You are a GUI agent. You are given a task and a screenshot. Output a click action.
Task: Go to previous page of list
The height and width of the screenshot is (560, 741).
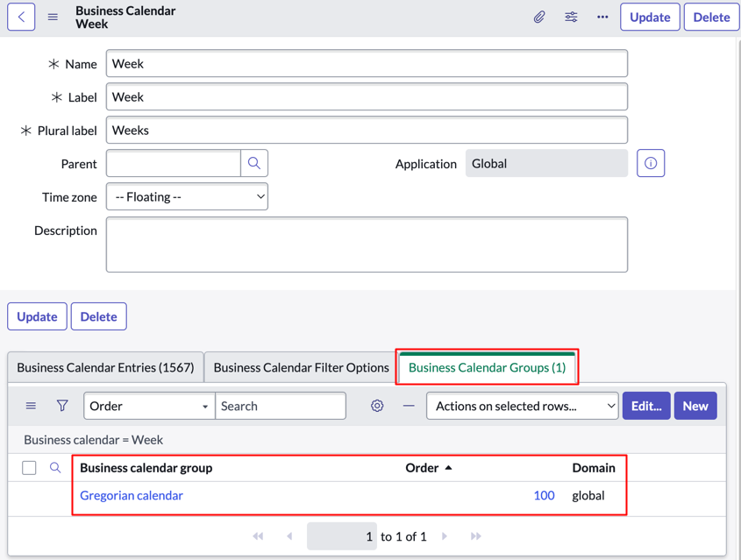tap(289, 536)
